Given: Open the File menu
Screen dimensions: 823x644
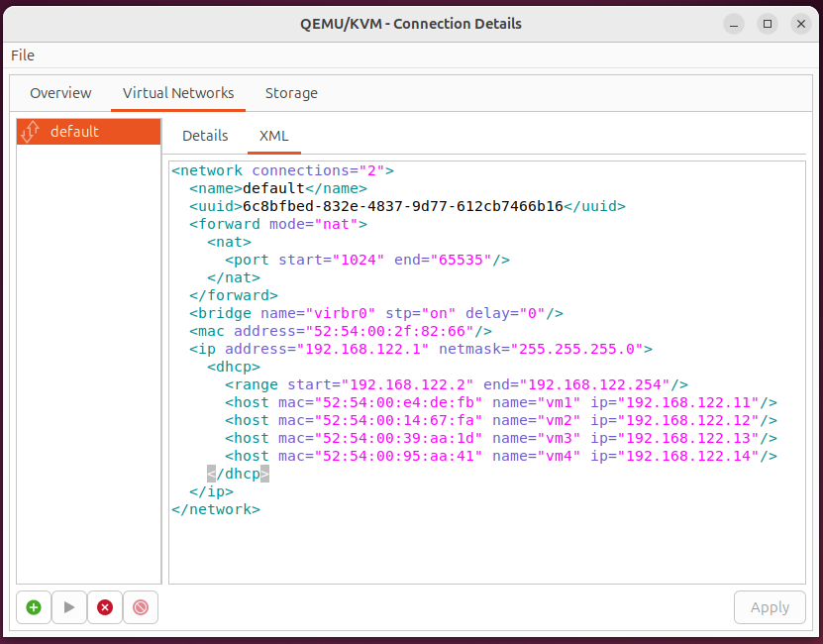Looking at the screenshot, I should 23,55.
